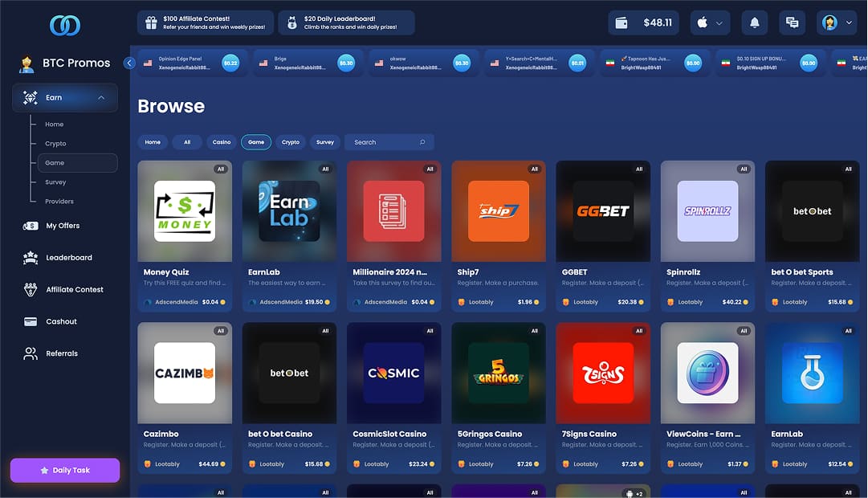868x498 pixels.
Task: Click the $48.11 balance button
Action: click(644, 22)
